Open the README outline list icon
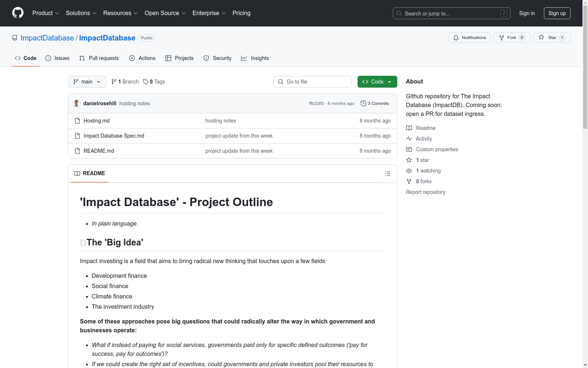Image resolution: width=588 pixels, height=368 pixels. point(388,174)
